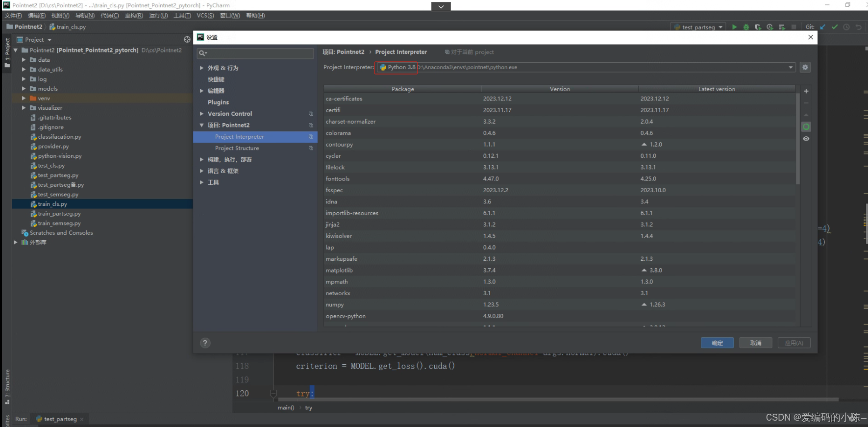Viewport: 868px width, 427px height.
Task: Open the Structure tool window tab
Action: [7, 387]
